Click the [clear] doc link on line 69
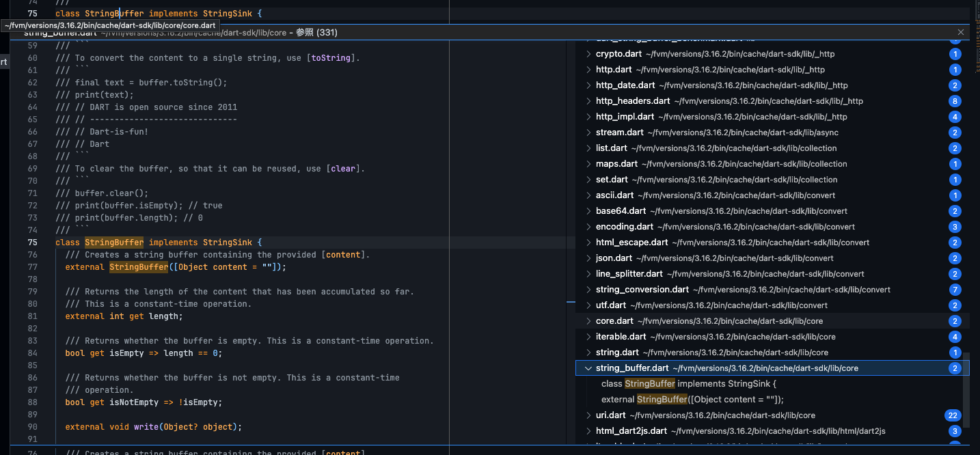Viewport: 980px width, 455px height. [x=343, y=169]
